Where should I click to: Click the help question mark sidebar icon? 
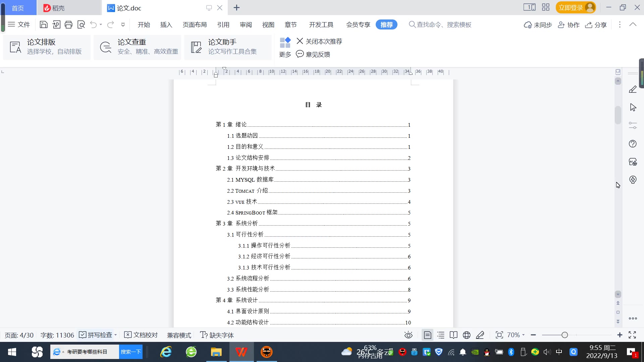click(633, 144)
